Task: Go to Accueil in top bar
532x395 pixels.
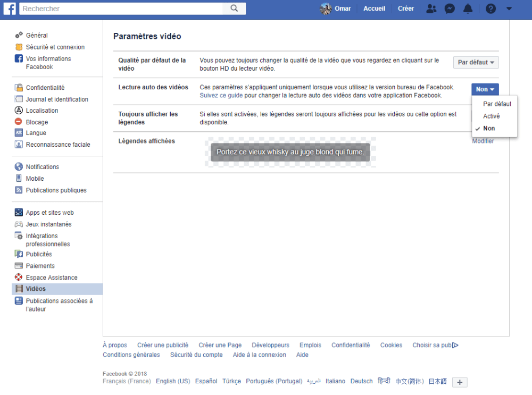Action: 374,9
